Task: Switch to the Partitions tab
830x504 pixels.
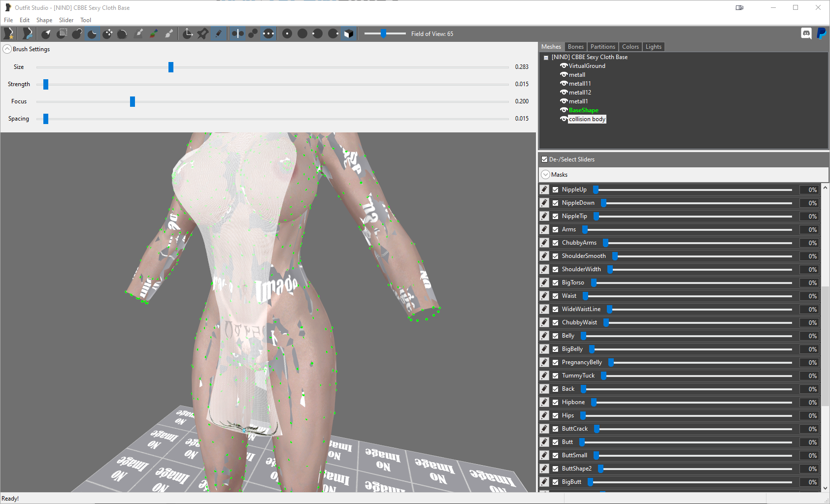Action: pos(603,47)
